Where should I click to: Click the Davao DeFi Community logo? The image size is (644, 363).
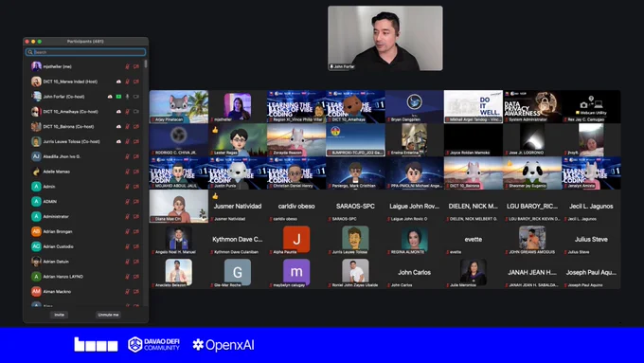click(154, 344)
